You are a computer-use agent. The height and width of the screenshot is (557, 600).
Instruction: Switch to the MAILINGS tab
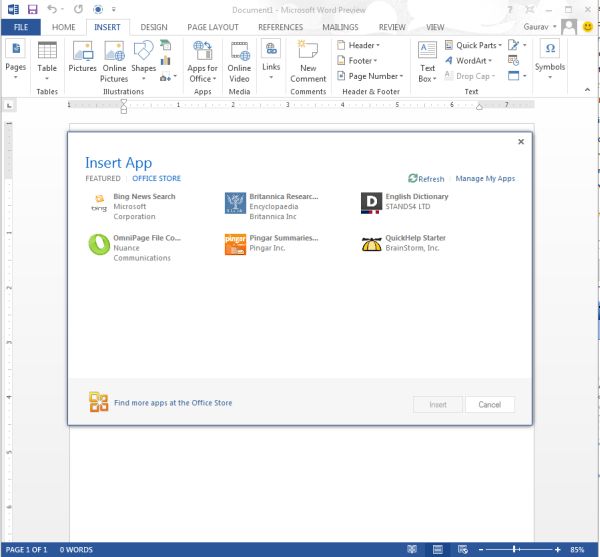[x=340, y=27]
